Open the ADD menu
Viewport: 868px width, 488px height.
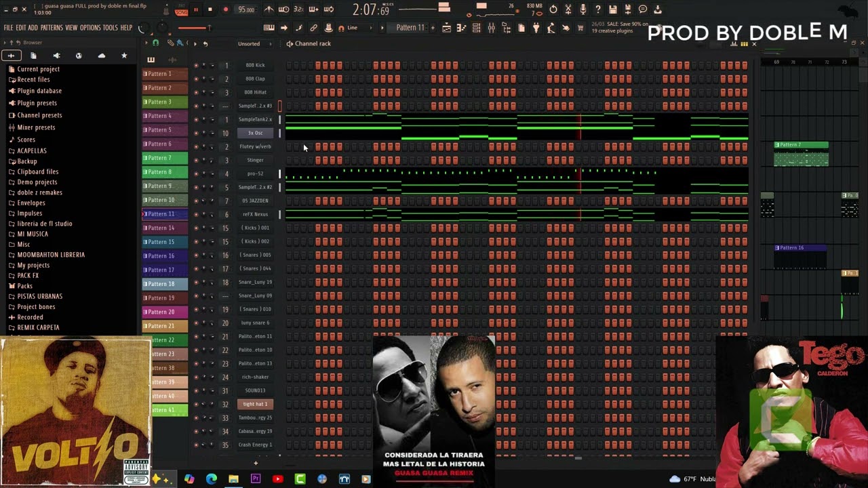point(33,28)
